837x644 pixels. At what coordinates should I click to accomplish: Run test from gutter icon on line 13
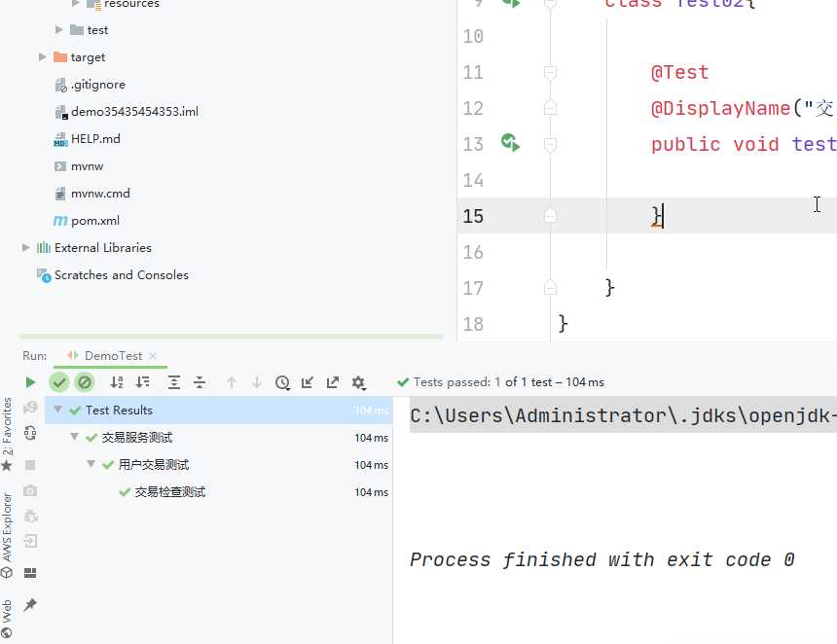click(510, 143)
